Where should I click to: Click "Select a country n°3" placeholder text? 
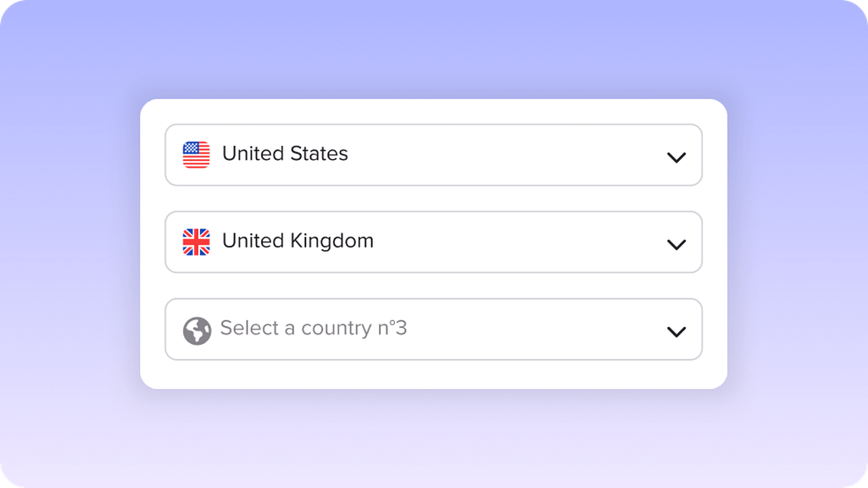pos(314,328)
